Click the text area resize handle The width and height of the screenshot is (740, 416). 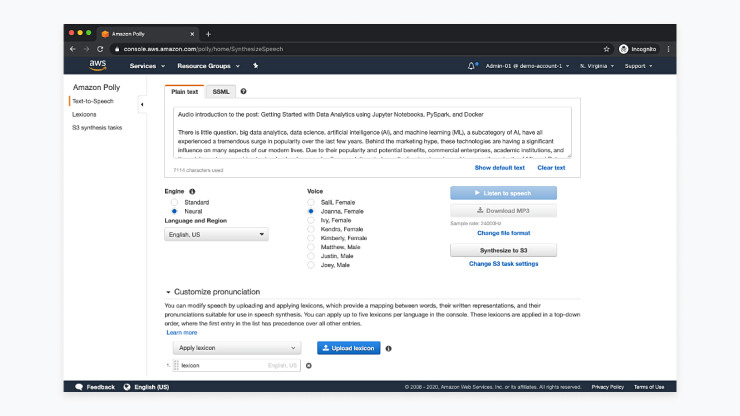pos(569,155)
